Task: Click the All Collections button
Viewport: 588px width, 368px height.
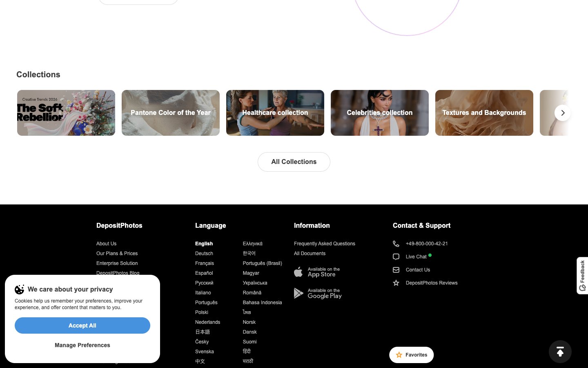Action: pos(294,162)
